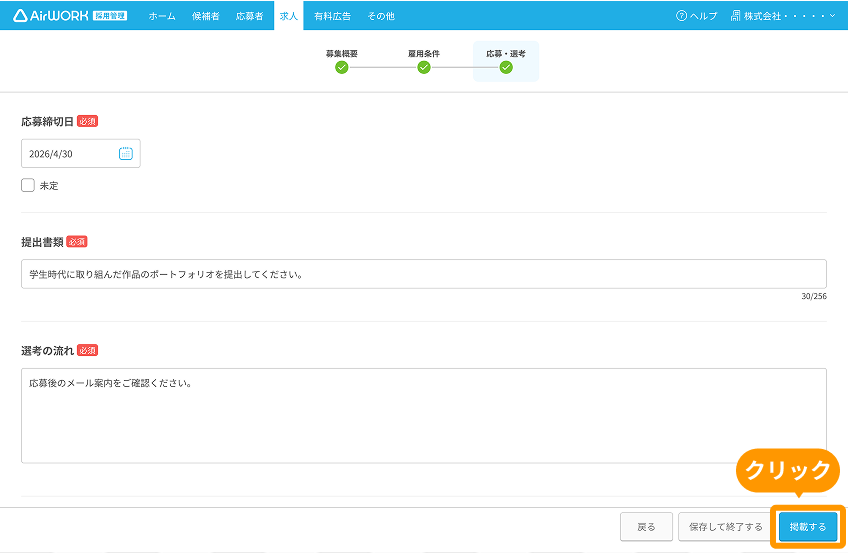Select the 求人 tab
Screen dimensions: 848x553
(x=289, y=16)
